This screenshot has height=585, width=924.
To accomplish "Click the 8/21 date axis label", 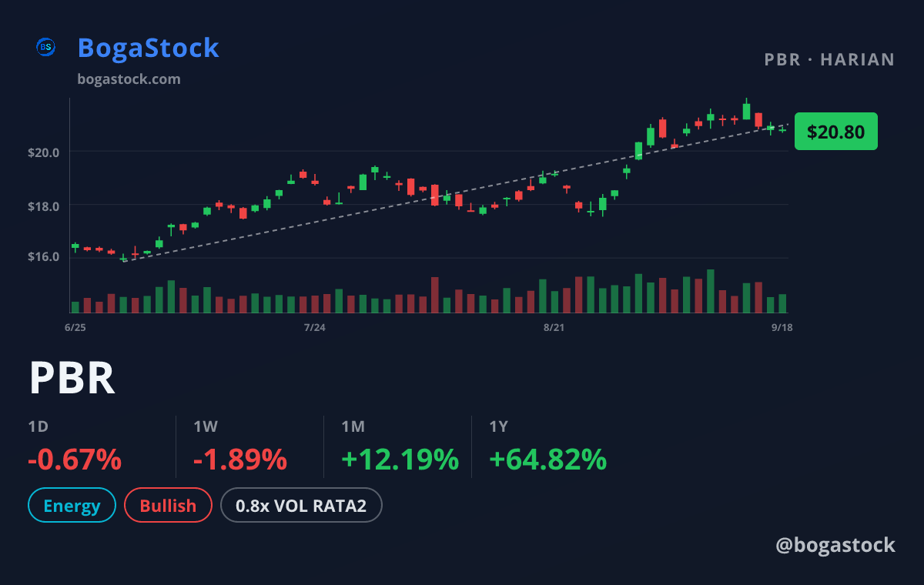I will click(x=554, y=328).
